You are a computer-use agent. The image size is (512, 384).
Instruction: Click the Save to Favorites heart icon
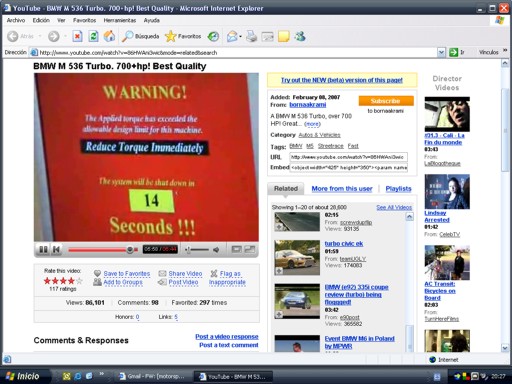[x=97, y=273]
